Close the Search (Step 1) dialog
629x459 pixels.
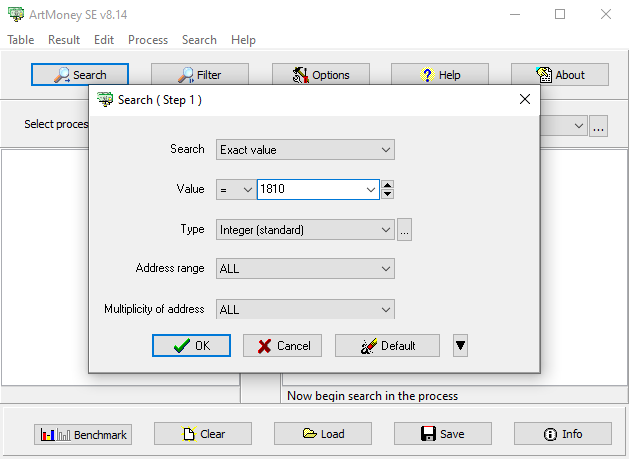click(525, 99)
